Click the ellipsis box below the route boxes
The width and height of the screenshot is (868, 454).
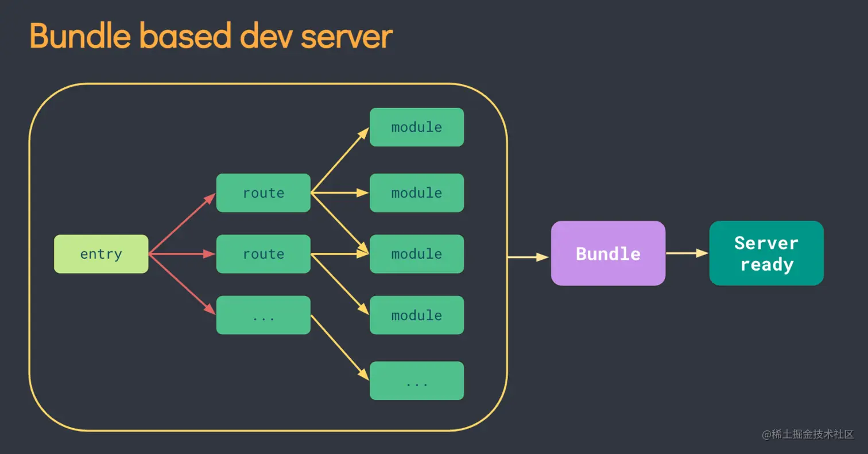pyautogui.click(x=263, y=315)
